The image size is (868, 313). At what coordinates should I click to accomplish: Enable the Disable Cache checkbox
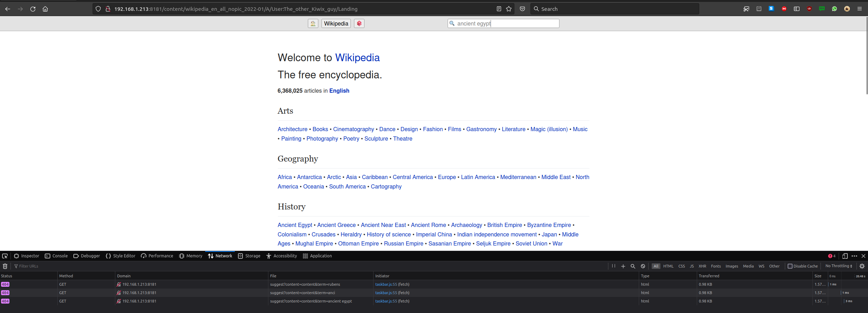790,266
